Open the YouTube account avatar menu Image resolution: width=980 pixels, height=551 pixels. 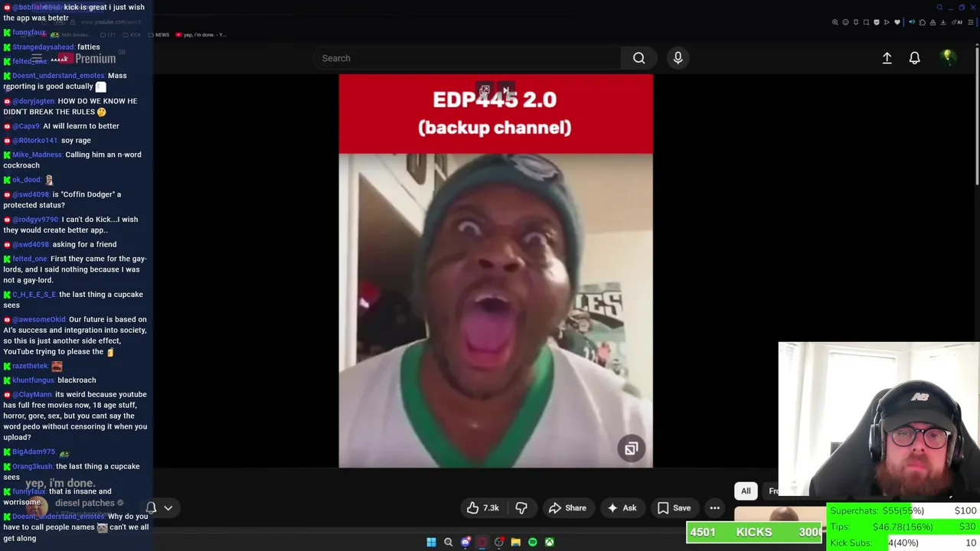(x=948, y=58)
